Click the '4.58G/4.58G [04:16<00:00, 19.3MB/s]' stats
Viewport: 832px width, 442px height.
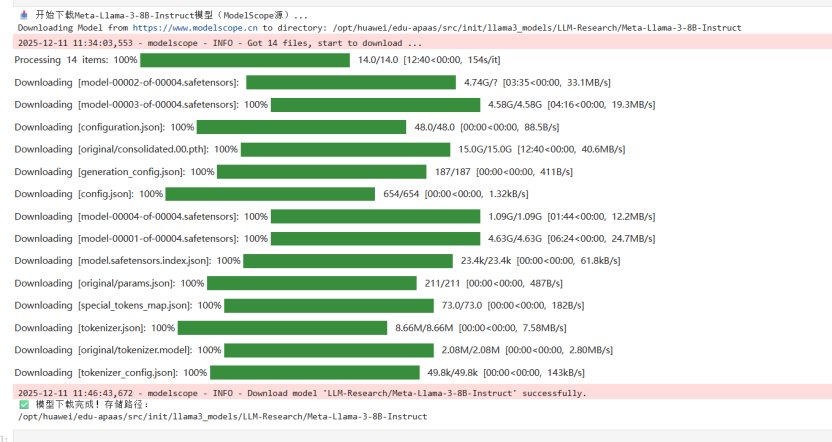[572, 105]
